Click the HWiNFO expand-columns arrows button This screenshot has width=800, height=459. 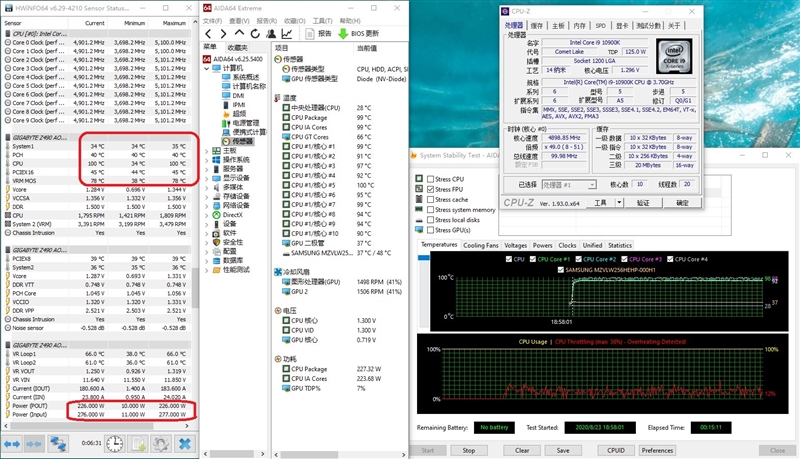click(x=12, y=444)
